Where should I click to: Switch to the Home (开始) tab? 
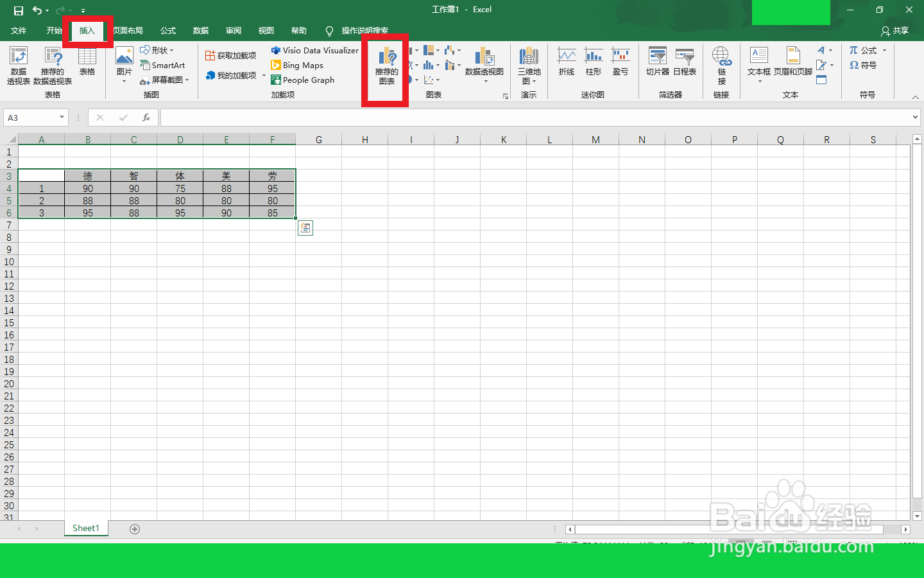coord(54,31)
